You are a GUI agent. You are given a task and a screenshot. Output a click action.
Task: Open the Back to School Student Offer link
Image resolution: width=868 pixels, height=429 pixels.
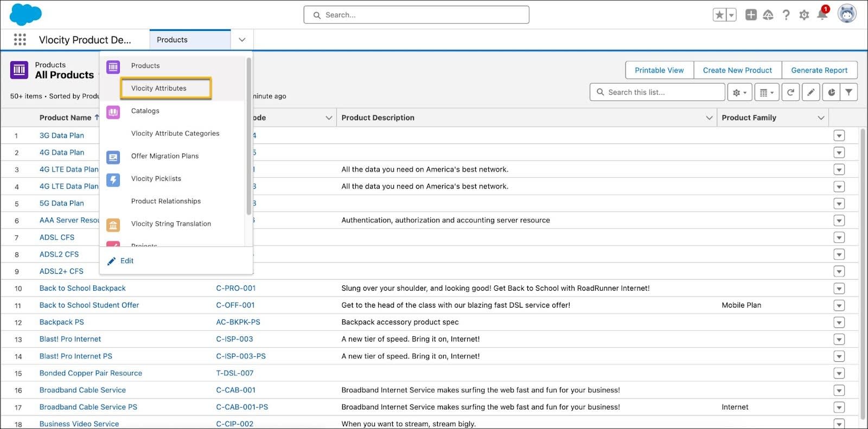coord(89,305)
